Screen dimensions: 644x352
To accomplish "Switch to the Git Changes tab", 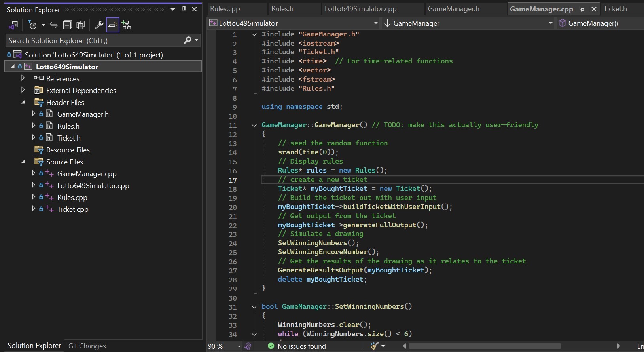I will pyautogui.click(x=87, y=346).
